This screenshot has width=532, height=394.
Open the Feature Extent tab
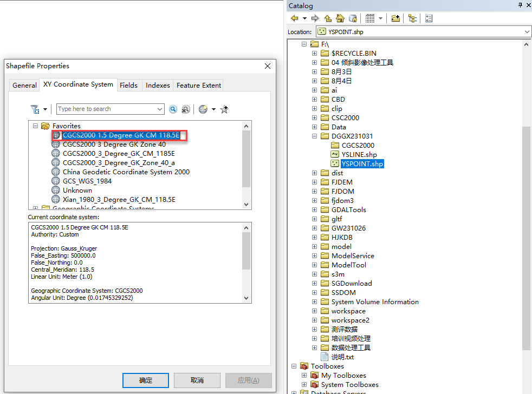198,86
